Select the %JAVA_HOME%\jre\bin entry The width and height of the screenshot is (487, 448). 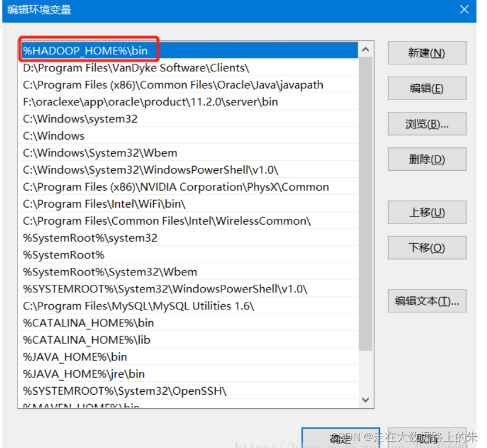[188, 374]
